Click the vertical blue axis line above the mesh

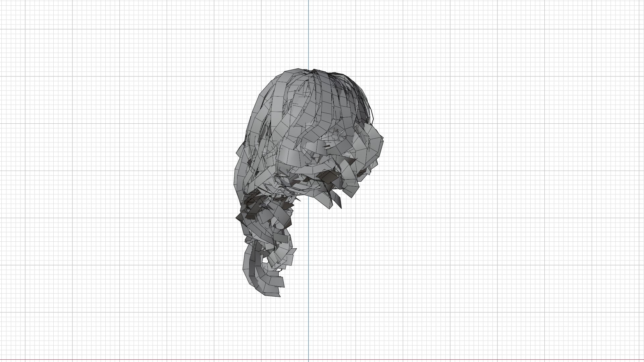coord(309,34)
